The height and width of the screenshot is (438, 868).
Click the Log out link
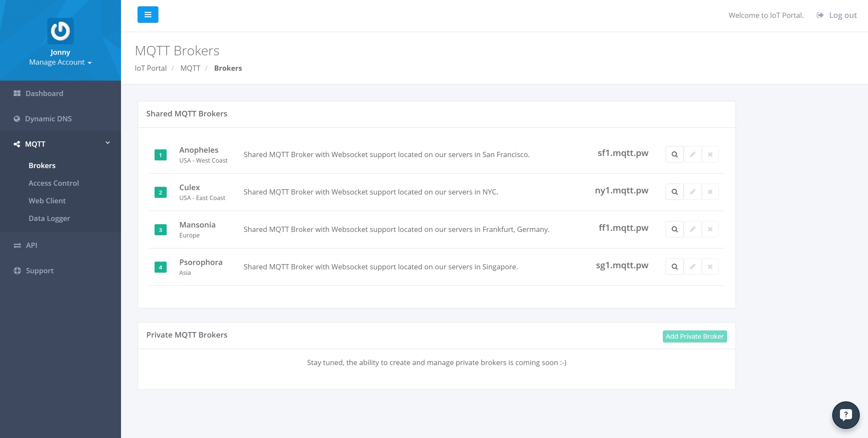coord(843,15)
